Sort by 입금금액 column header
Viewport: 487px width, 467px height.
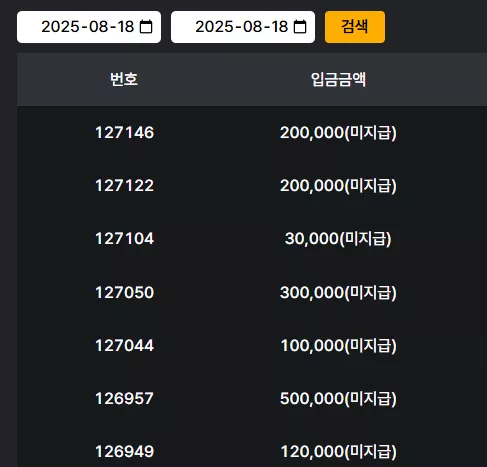coord(338,79)
